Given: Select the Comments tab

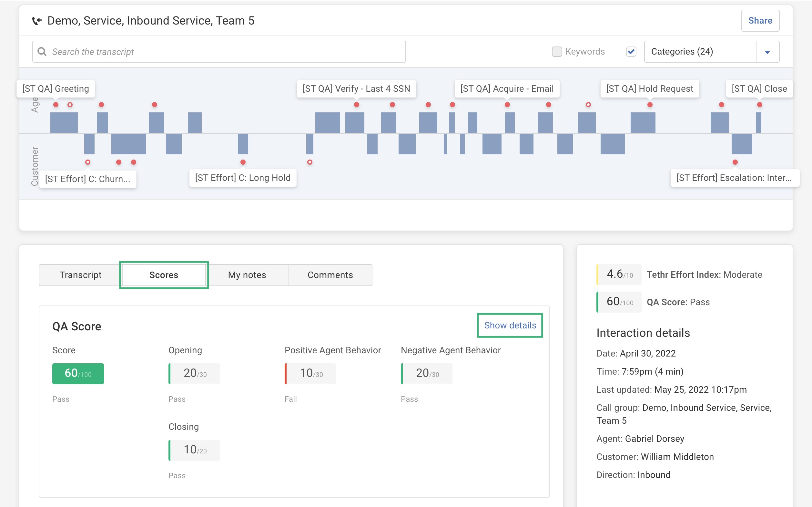Looking at the screenshot, I should [x=330, y=275].
